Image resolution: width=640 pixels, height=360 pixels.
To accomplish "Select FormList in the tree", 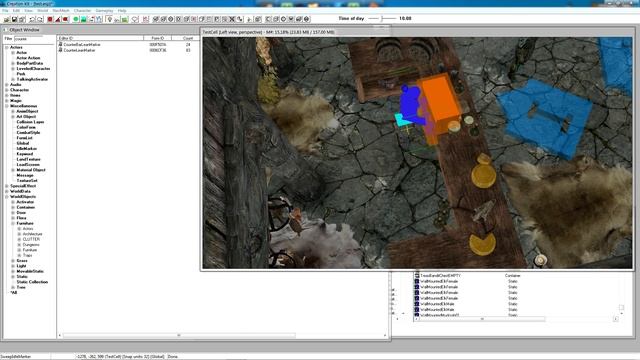I will 24,138.
